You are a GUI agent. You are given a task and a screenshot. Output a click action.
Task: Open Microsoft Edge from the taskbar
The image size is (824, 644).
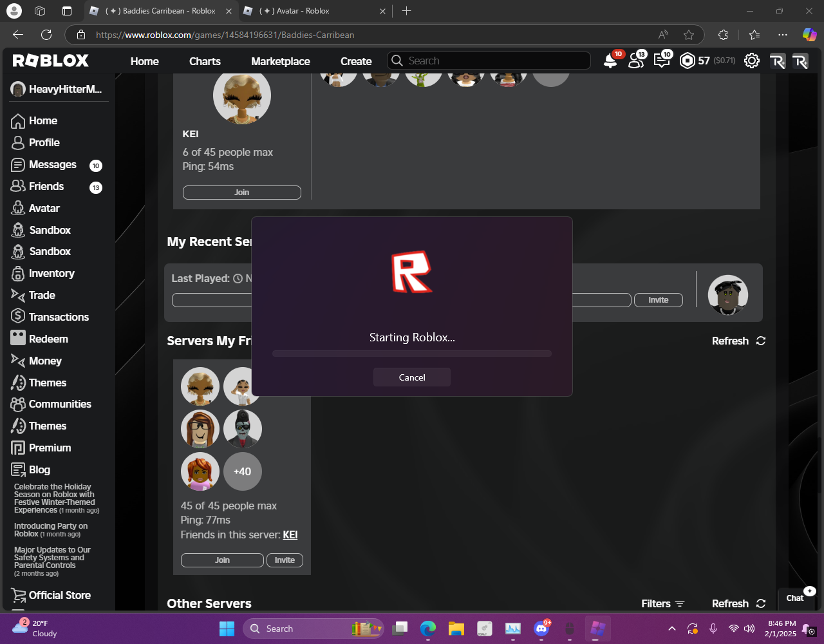(x=428, y=629)
